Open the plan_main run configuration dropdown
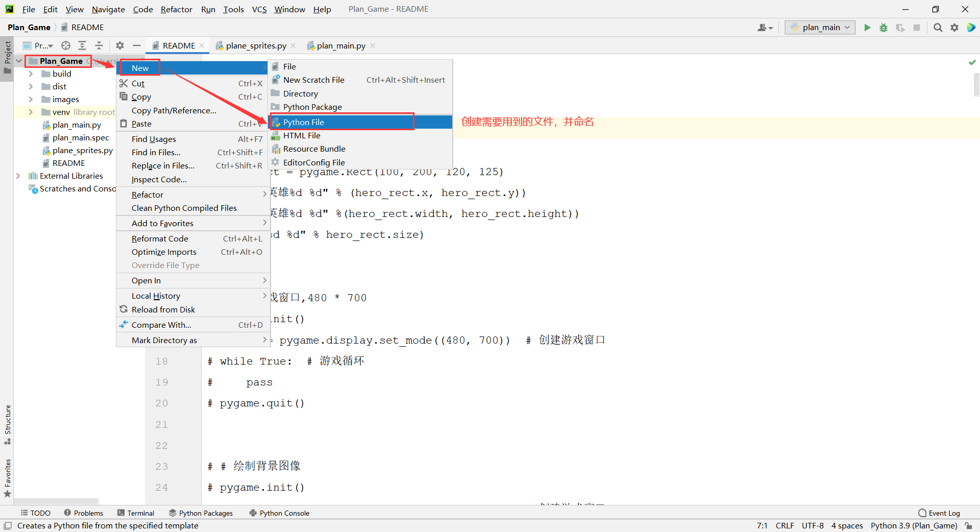This screenshot has width=980, height=532. click(x=819, y=28)
